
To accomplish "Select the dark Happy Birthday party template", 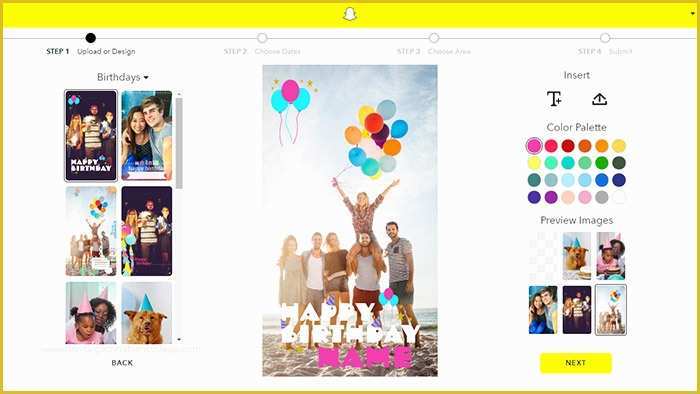I will tap(91, 136).
